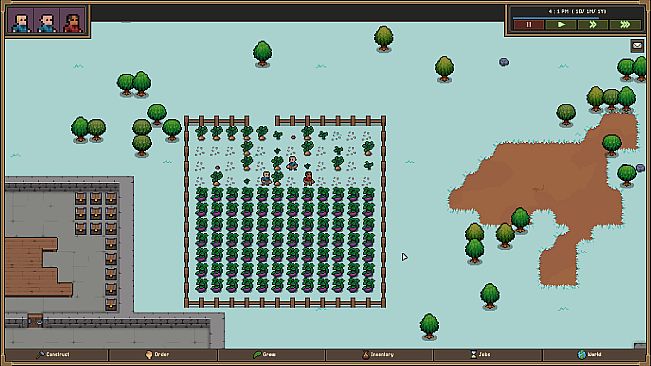Select the red-shirted colonist portrait
651x366 pixels.
[x=73, y=21]
